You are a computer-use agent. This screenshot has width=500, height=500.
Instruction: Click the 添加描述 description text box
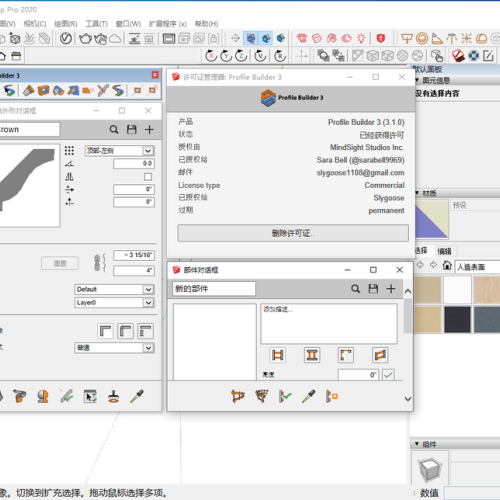(329, 323)
